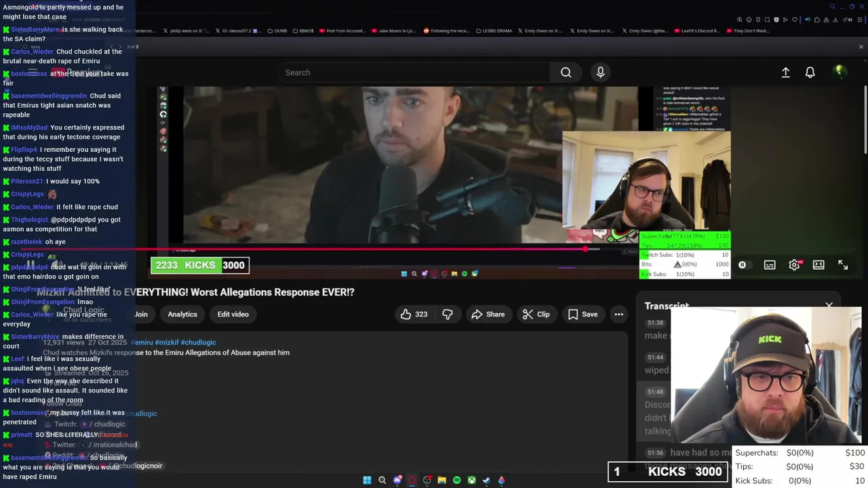868x488 pixels.
Task: Jump to transcript line at 51:44
Action: coord(655,357)
